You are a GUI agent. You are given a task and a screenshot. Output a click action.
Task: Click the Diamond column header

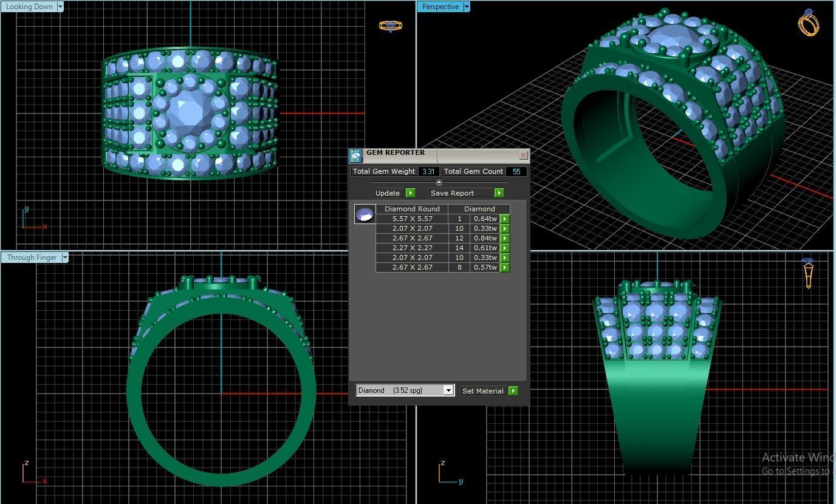tap(479, 209)
